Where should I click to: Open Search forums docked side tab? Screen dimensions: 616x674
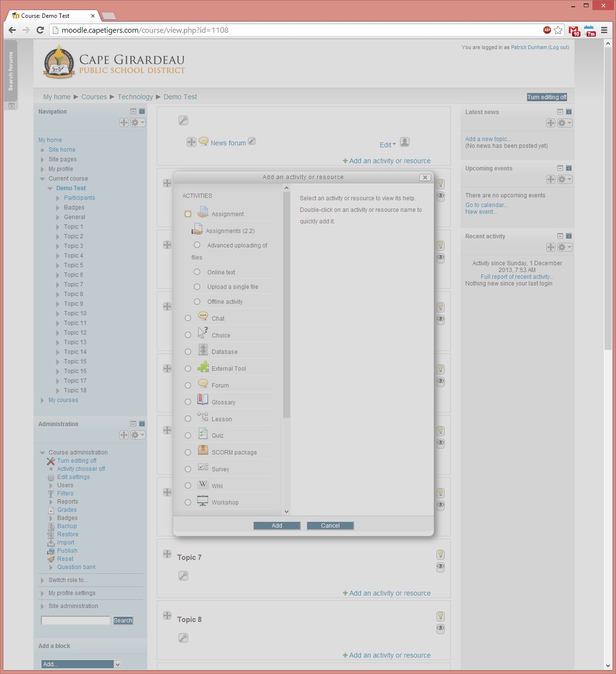(x=11, y=71)
